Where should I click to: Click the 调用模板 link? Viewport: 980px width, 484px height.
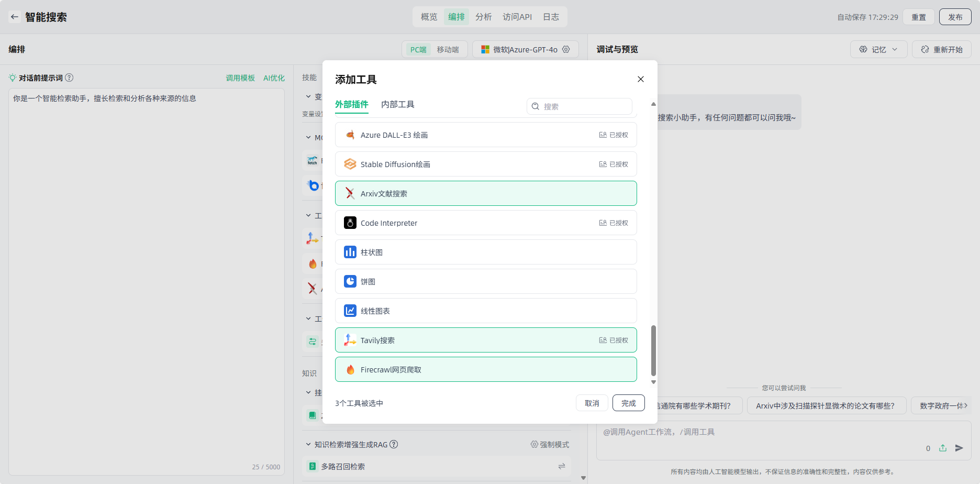pyautogui.click(x=240, y=78)
